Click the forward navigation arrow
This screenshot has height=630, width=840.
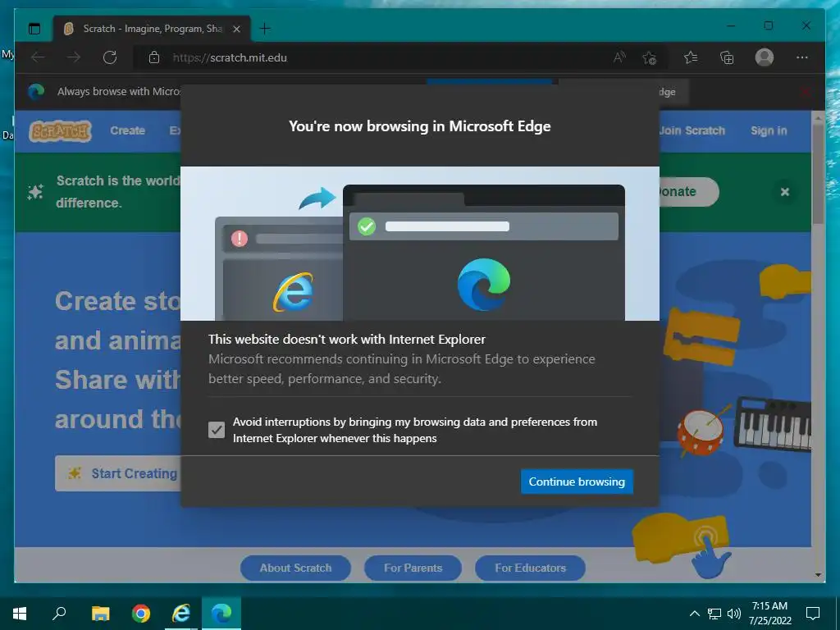(74, 57)
